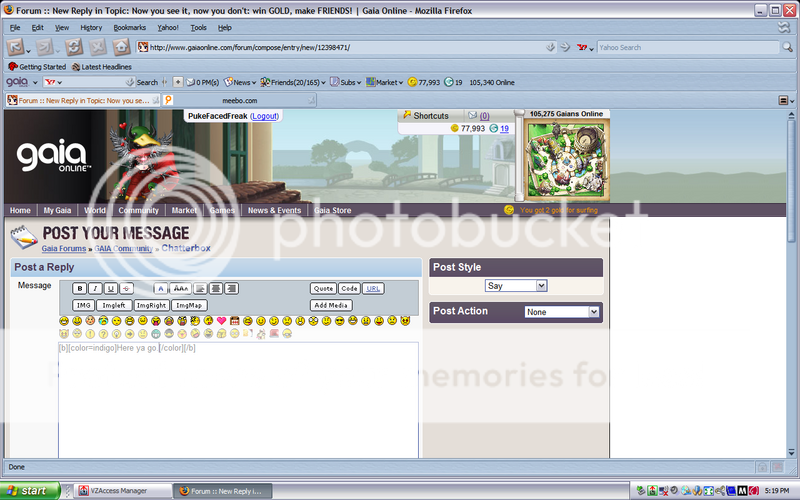Screen dimensions: 800x500
Task: Expand the News dropdown in Gaia toolbar
Action: (254, 83)
